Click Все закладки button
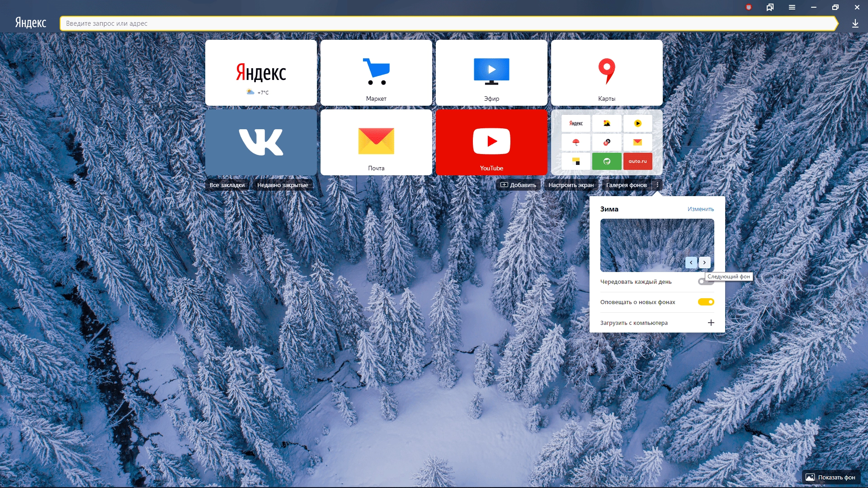 [227, 185]
